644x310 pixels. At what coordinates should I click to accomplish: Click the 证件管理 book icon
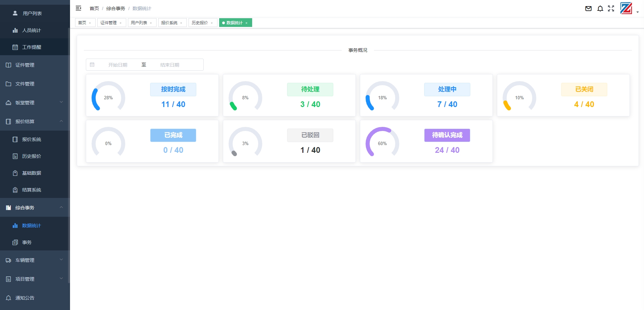pos(8,65)
